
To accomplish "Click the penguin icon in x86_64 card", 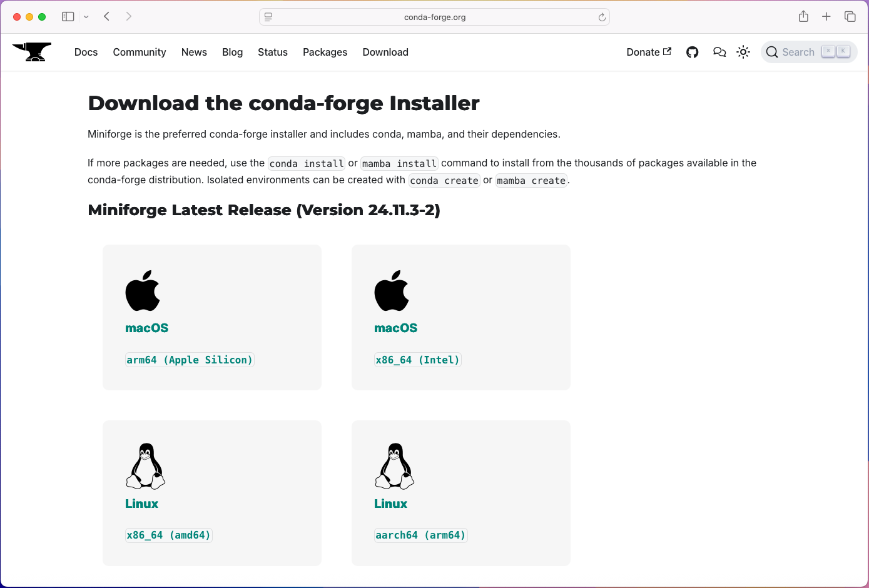I will [x=146, y=466].
